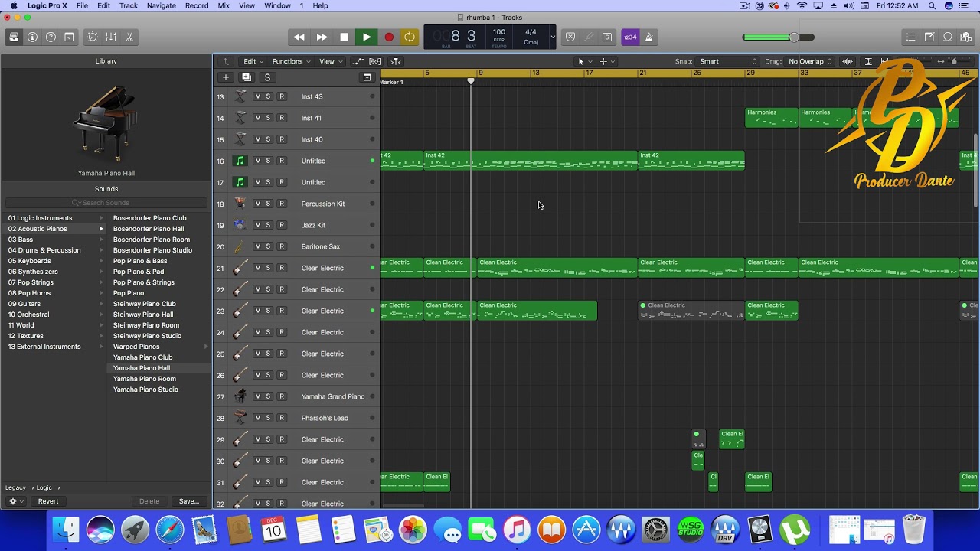Screen dimensions: 980x551
Task: Open the Editors scissors button
Action: click(x=129, y=37)
